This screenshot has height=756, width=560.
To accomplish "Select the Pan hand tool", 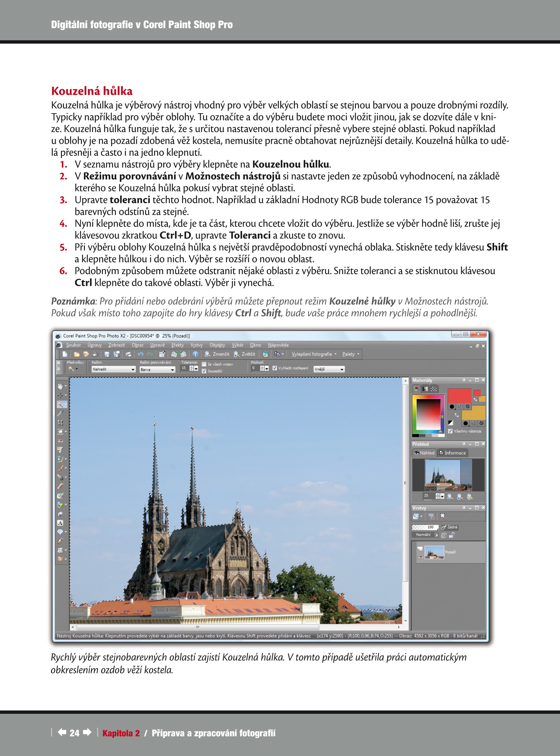I will [x=60, y=386].
